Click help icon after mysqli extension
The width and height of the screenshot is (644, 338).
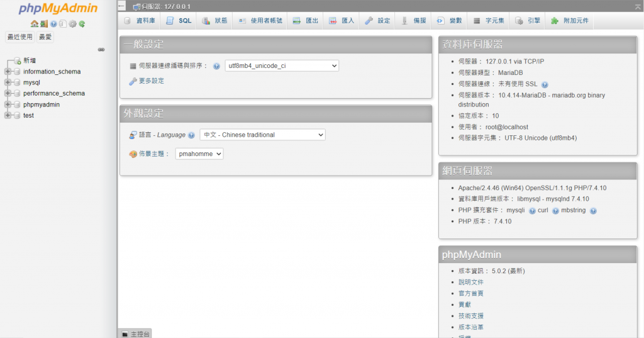(x=532, y=210)
